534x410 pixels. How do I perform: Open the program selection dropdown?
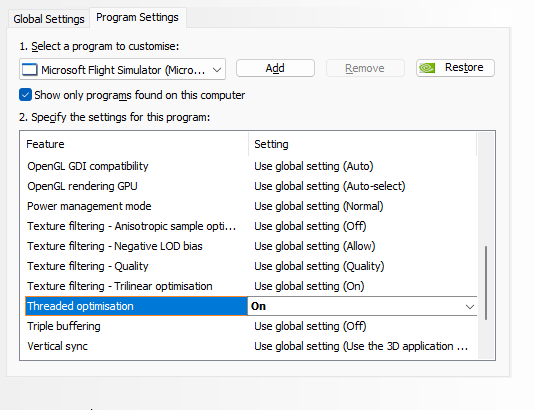(x=123, y=69)
